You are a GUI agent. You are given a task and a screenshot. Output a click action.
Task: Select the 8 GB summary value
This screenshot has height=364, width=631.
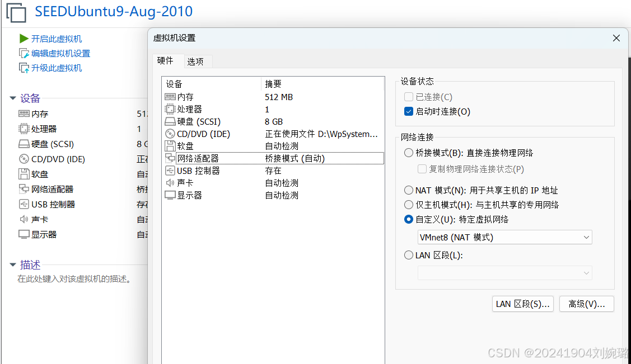click(274, 121)
